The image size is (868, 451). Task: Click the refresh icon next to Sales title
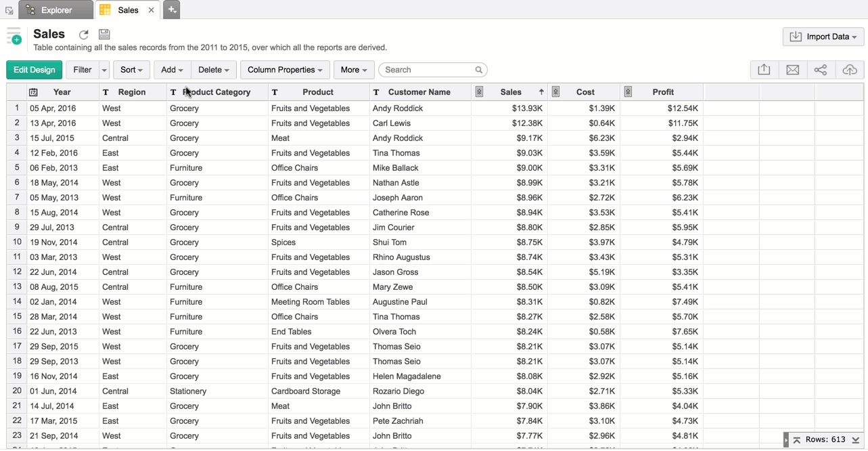pos(83,35)
